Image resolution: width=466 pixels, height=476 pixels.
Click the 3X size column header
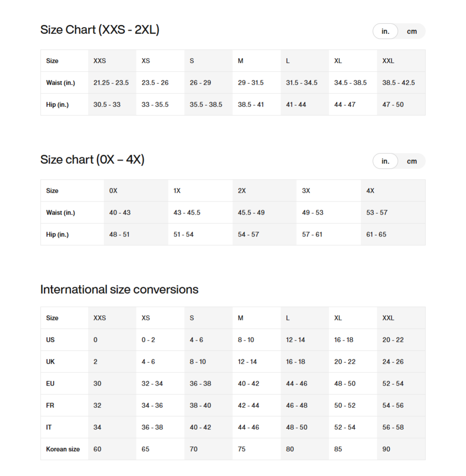(306, 191)
